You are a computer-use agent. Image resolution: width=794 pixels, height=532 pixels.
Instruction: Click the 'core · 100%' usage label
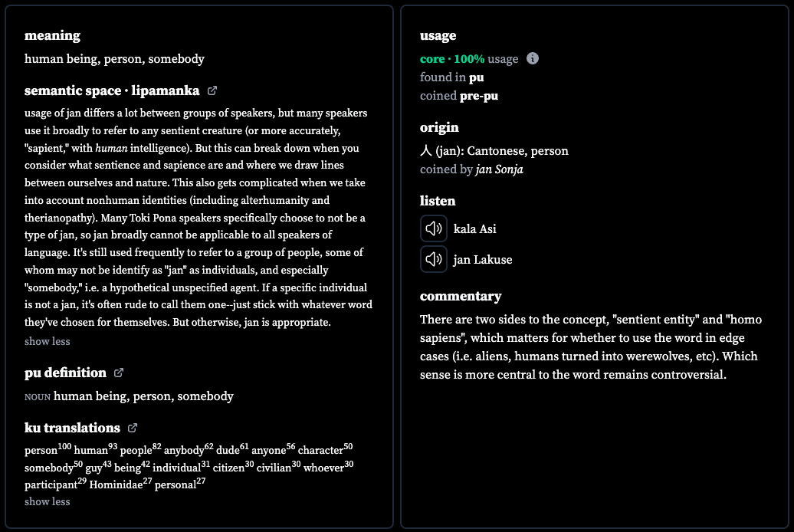[x=452, y=59]
